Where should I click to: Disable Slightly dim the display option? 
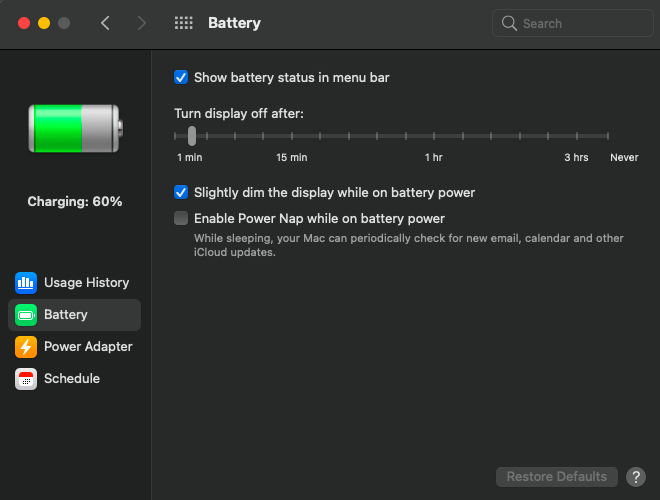(x=181, y=192)
